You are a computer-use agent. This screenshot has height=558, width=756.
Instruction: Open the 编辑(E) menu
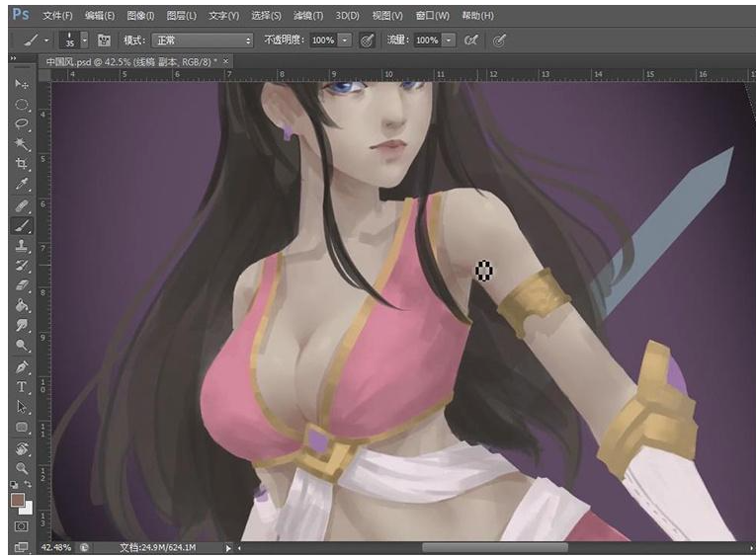click(100, 16)
